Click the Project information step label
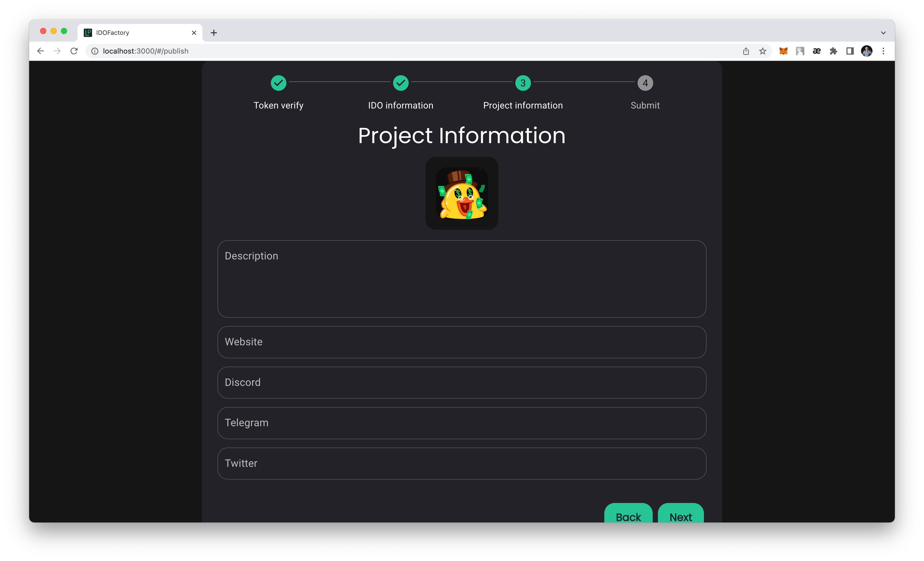Image resolution: width=924 pixels, height=561 pixels. (522, 105)
